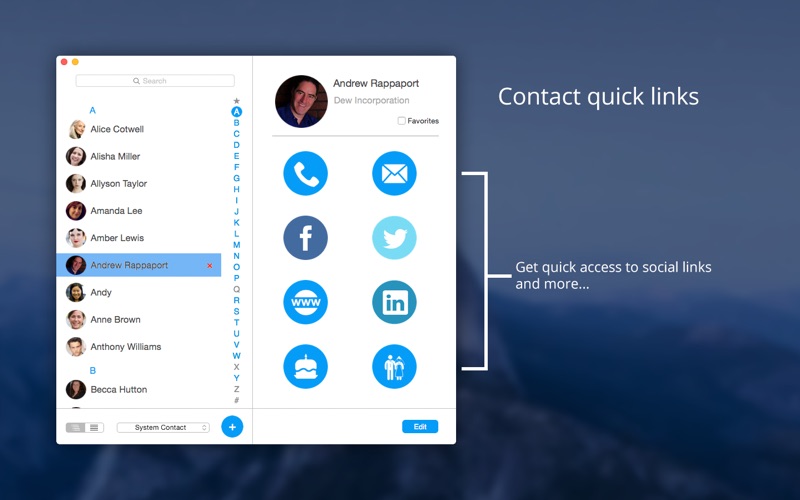Jump to letter G in index
Image resolution: width=800 pixels, height=500 pixels.
236,178
